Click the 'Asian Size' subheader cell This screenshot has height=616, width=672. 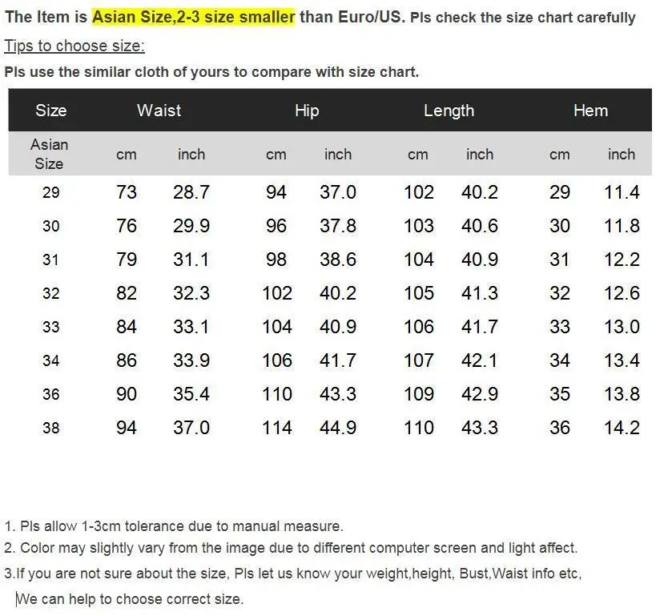tap(50, 155)
